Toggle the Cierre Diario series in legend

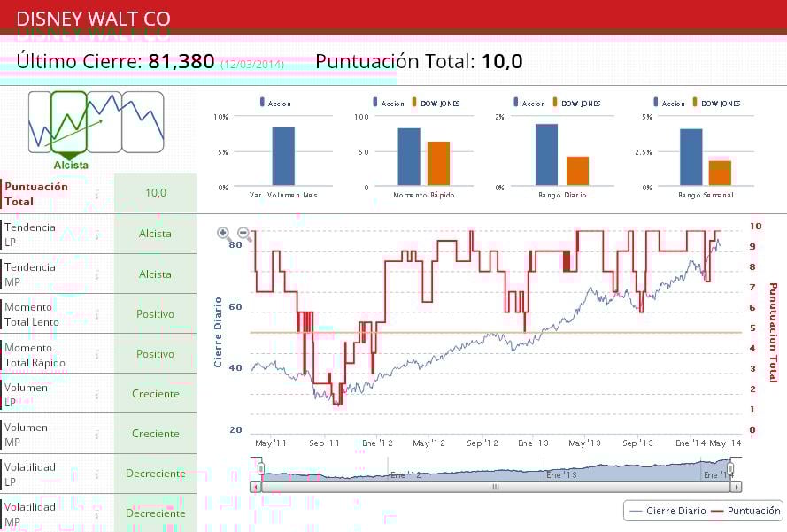(x=667, y=511)
